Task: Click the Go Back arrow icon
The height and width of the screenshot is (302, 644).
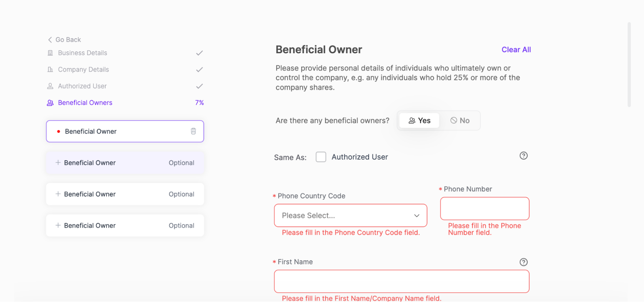Action: click(x=50, y=40)
